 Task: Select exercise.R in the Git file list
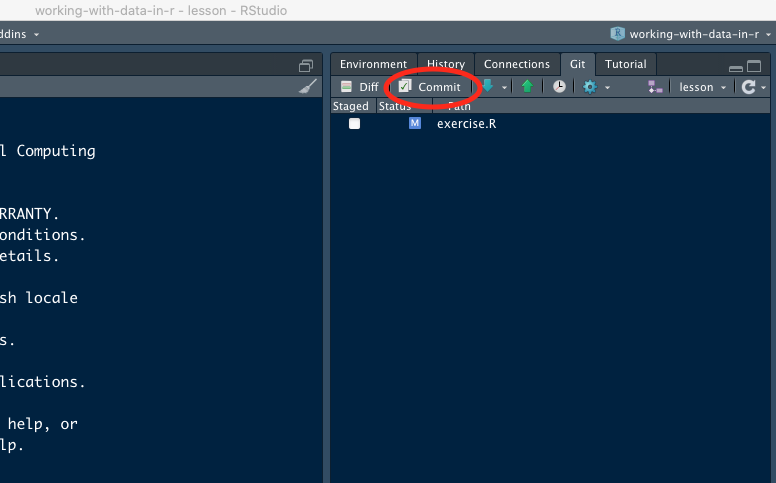point(466,124)
